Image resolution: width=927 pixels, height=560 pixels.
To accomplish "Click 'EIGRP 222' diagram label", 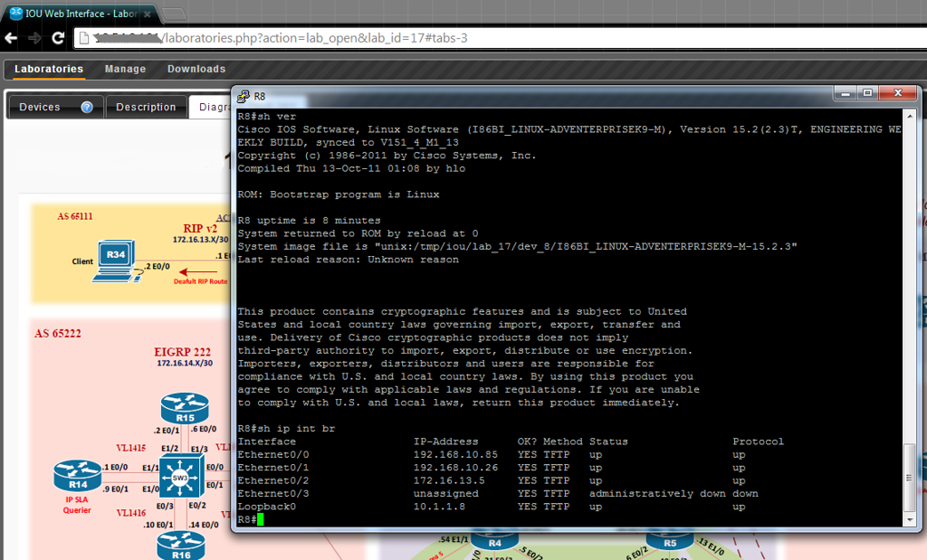I will click(x=182, y=352).
